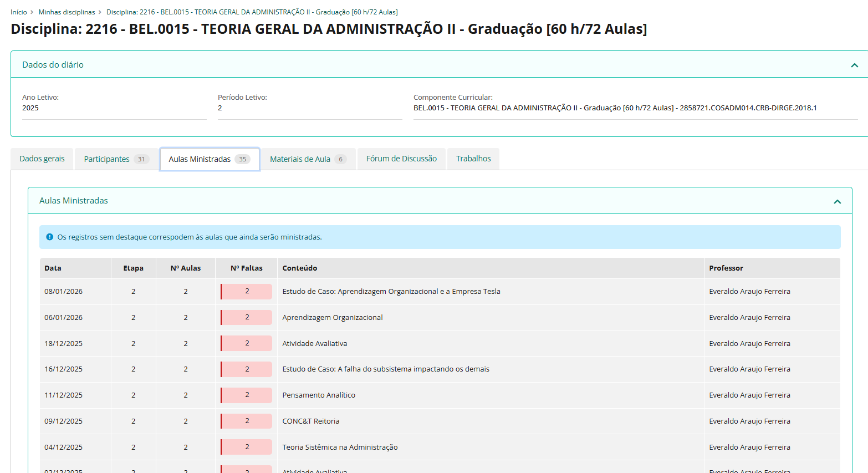Click the Pensamento Analítico lesson content
Viewport: 868px width, 473px height.
coord(319,395)
